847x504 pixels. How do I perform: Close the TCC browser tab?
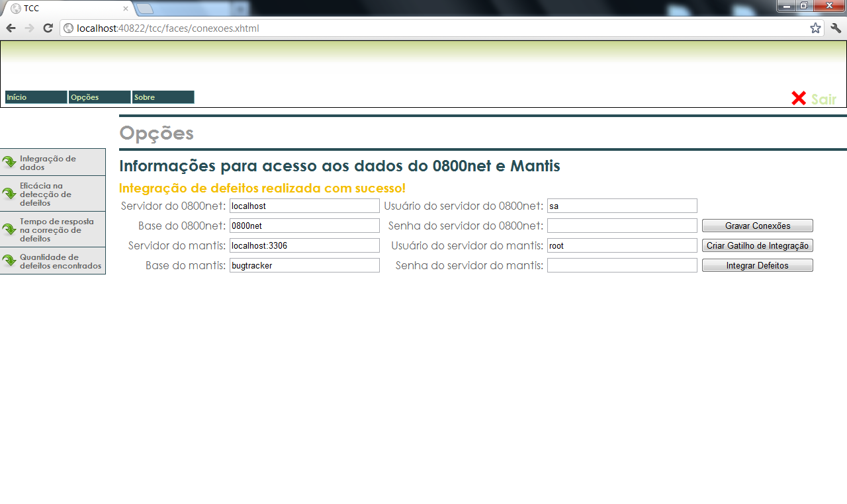(x=126, y=9)
